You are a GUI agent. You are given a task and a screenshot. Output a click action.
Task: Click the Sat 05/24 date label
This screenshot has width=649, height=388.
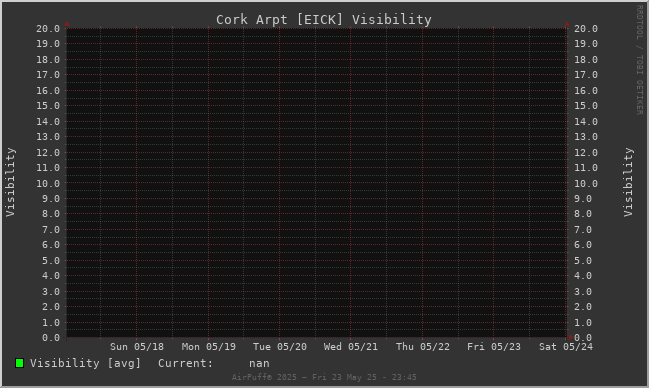(x=565, y=347)
